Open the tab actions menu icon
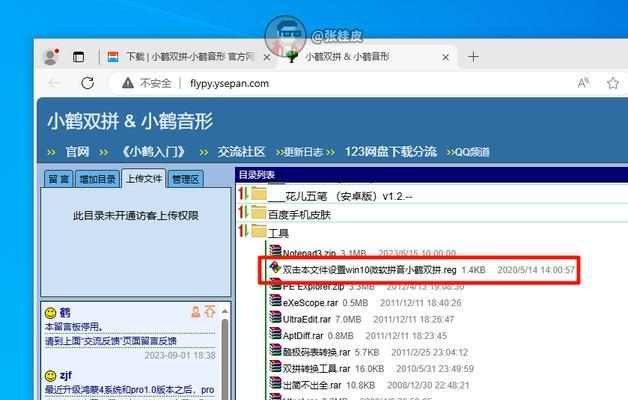Screen dimensions: 628x400 coord(78,57)
